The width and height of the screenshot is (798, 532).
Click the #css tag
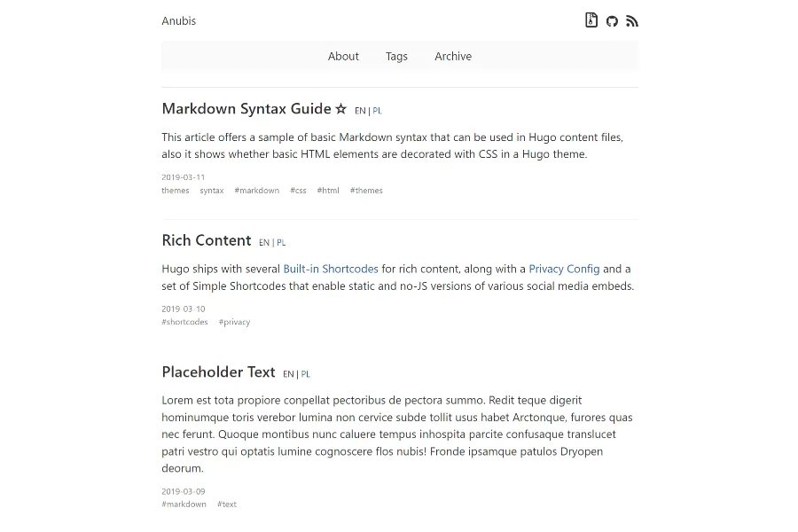(x=298, y=191)
